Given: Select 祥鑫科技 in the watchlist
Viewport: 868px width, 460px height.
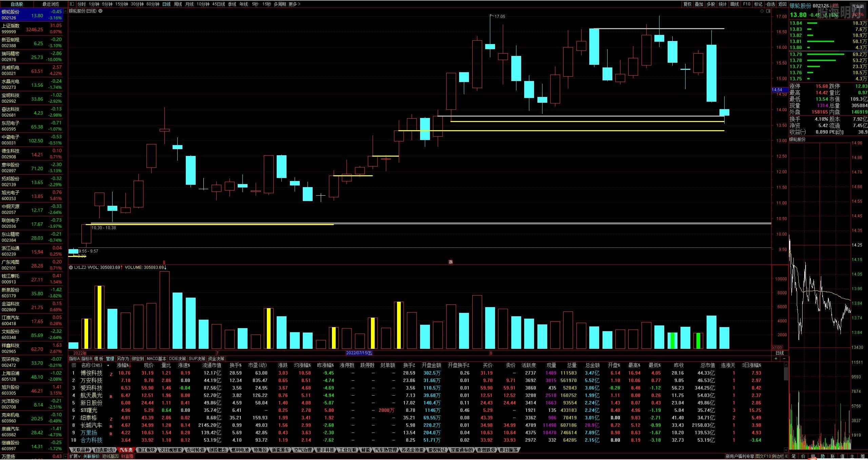Looking at the screenshot, I should click(32, 348).
